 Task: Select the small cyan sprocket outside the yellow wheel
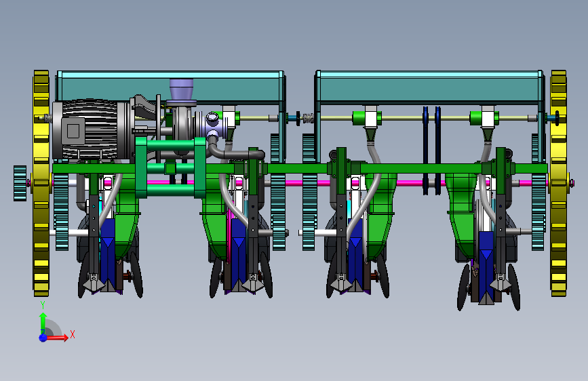(x=20, y=183)
